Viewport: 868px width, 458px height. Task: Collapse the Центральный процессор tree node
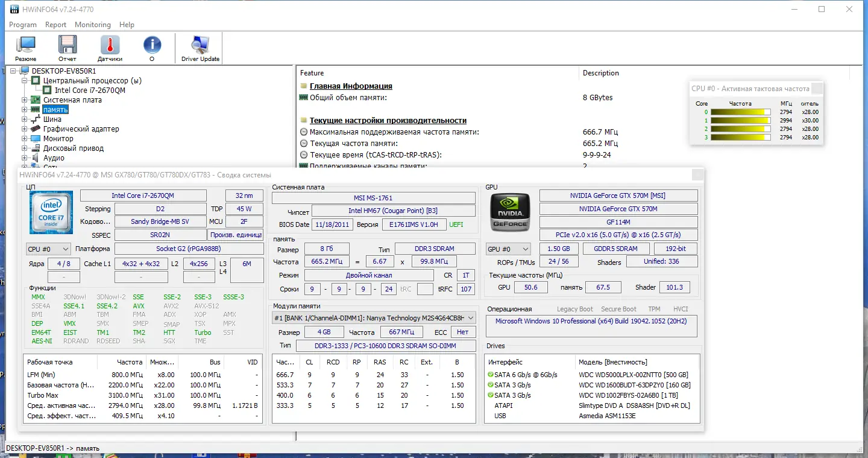coord(25,81)
